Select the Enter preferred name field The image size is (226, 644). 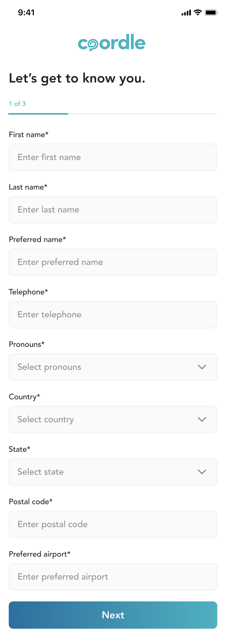[113, 262]
